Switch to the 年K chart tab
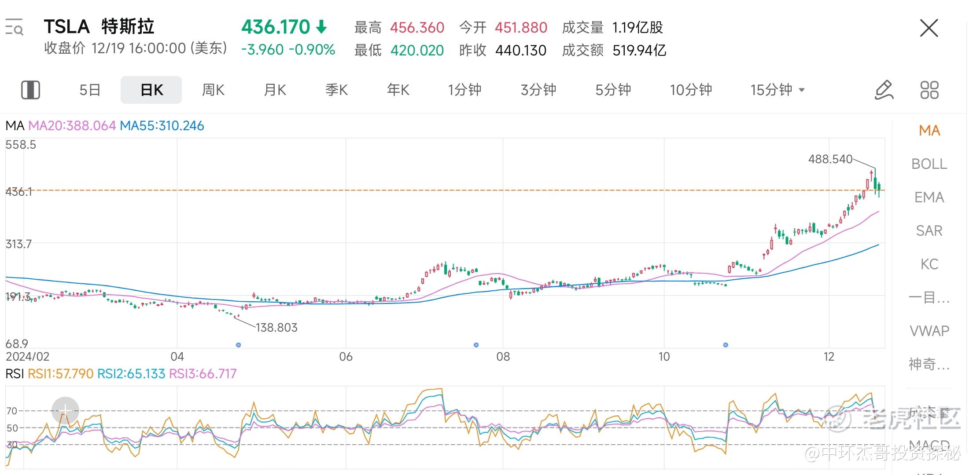 (398, 90)
